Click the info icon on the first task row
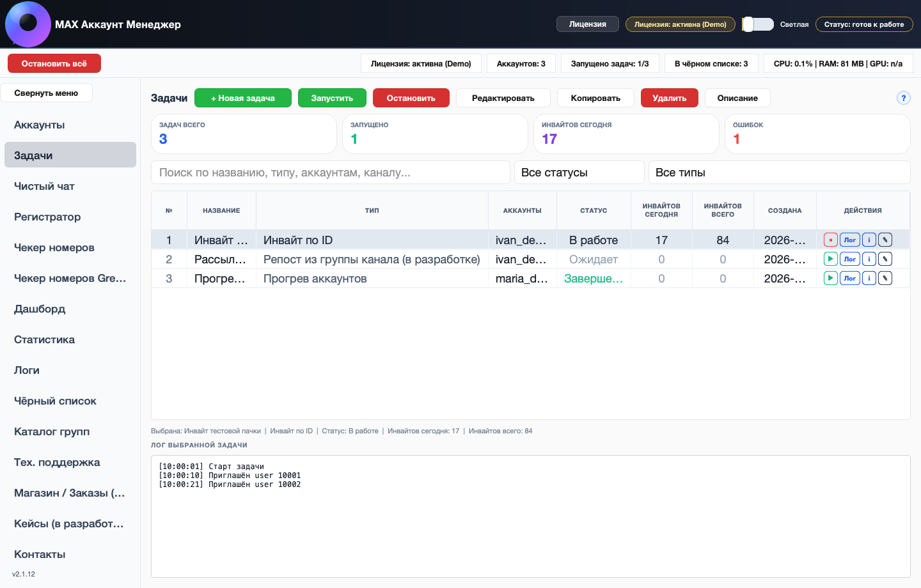Screen dimensions: 921x588 coord(869,240)
